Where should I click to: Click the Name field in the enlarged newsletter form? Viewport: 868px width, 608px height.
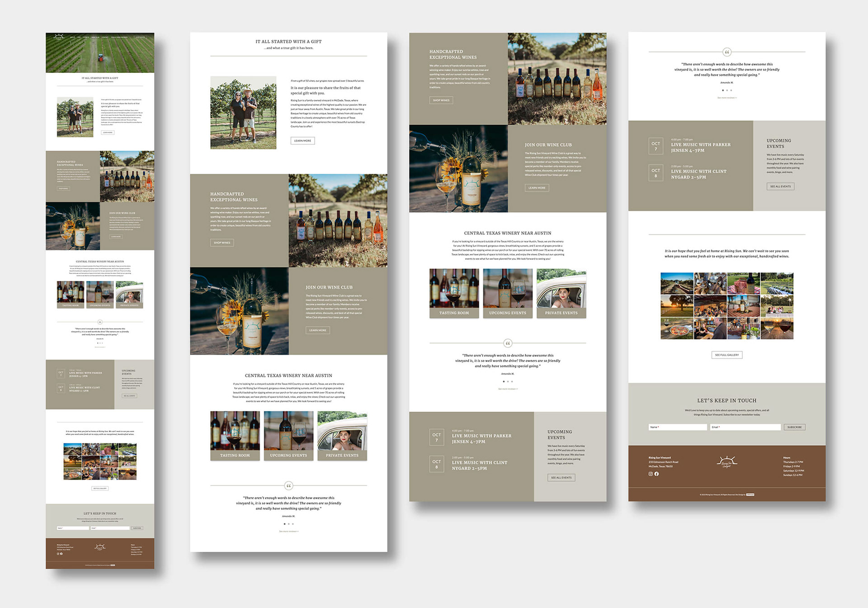677,427
